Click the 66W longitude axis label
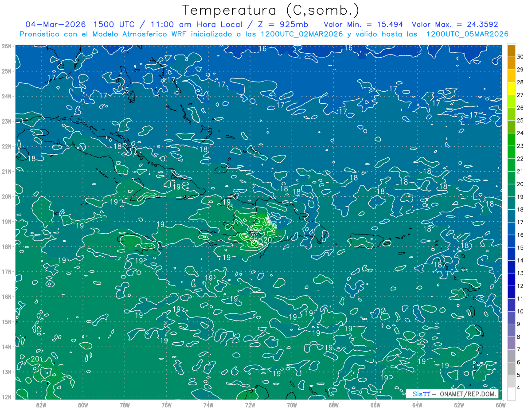 376,405
